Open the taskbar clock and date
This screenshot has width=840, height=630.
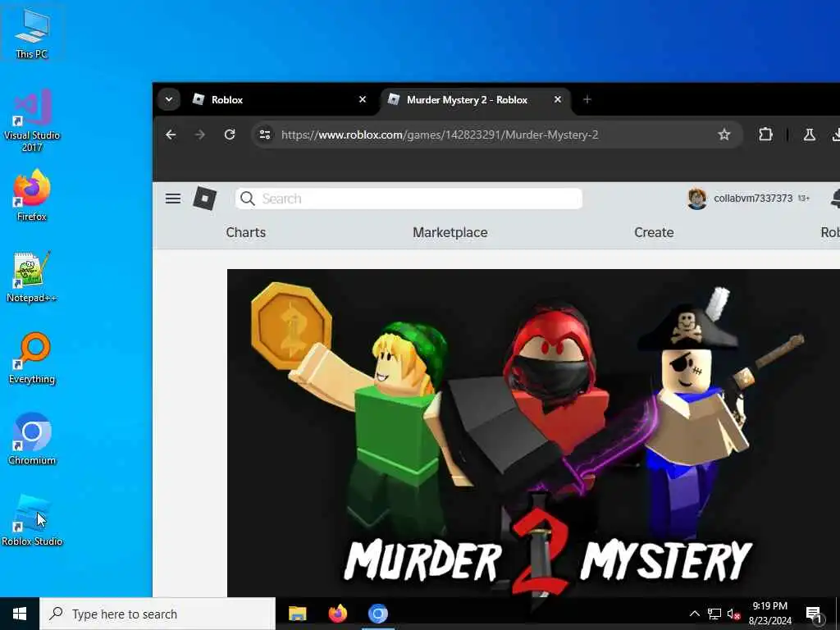click(x=769, y=614)
